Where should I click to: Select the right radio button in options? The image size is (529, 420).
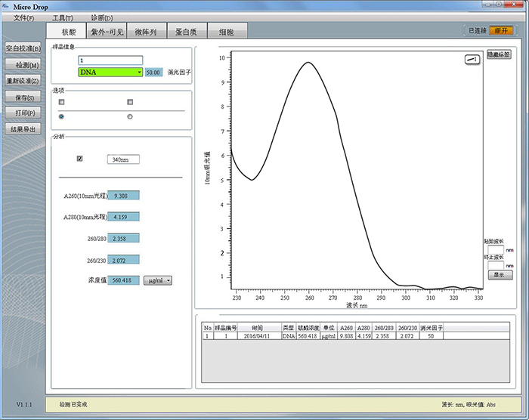pos(130,116)
